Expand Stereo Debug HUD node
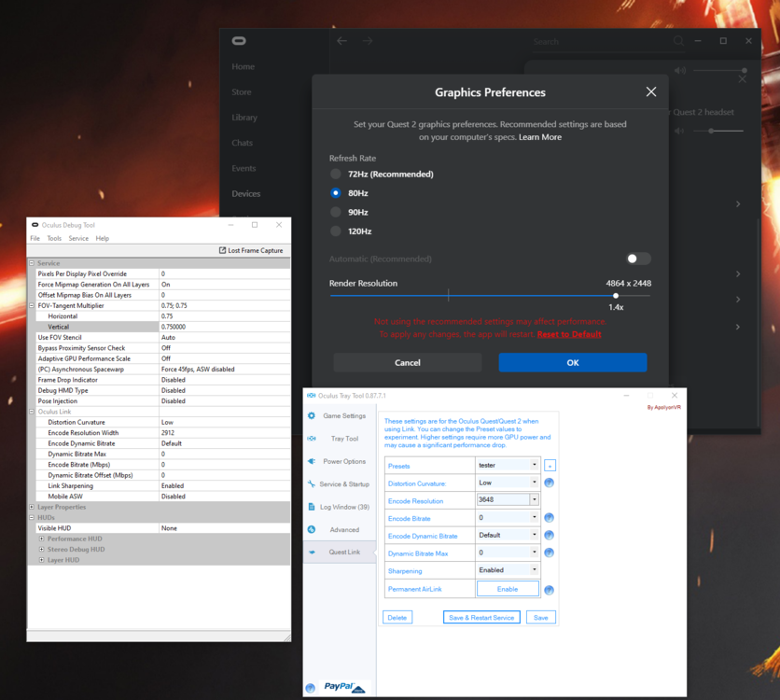Viewport: 780px width, 700px height. click(41, 549)
